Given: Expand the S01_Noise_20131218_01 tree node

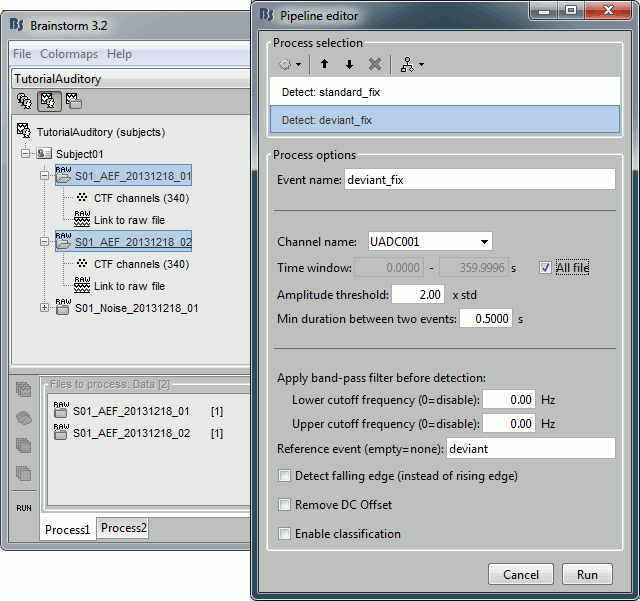Looking at the screenshot, I should tap(44, 308).
